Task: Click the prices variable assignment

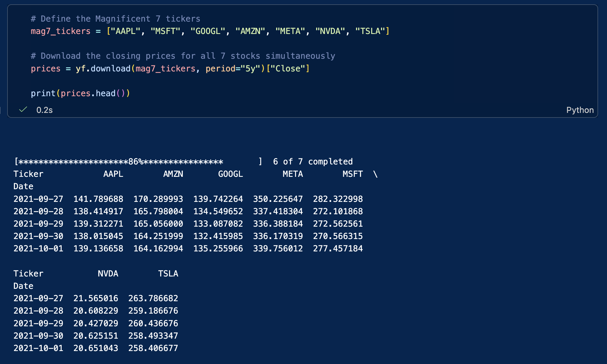Action: coord(46,69)
